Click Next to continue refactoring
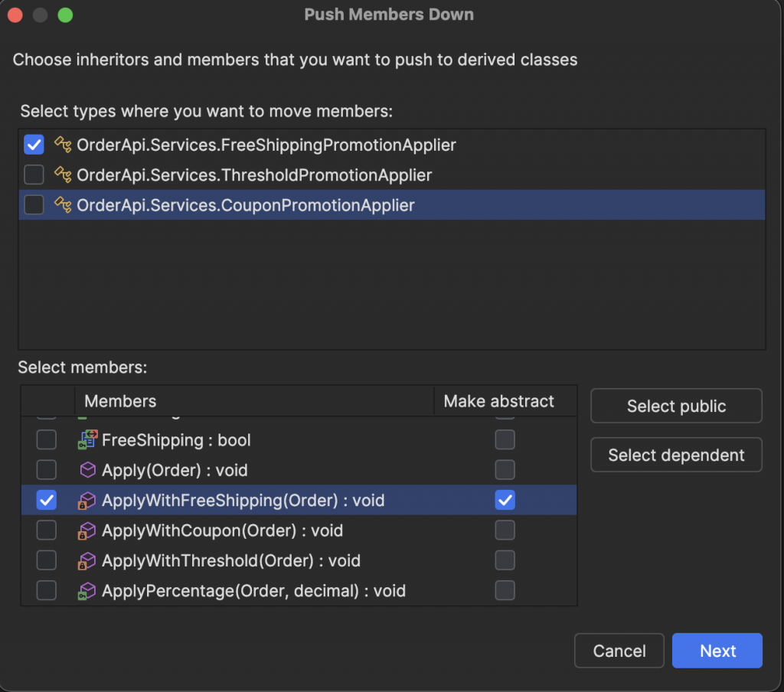This screenshot has width=784, height=692. 717,651
